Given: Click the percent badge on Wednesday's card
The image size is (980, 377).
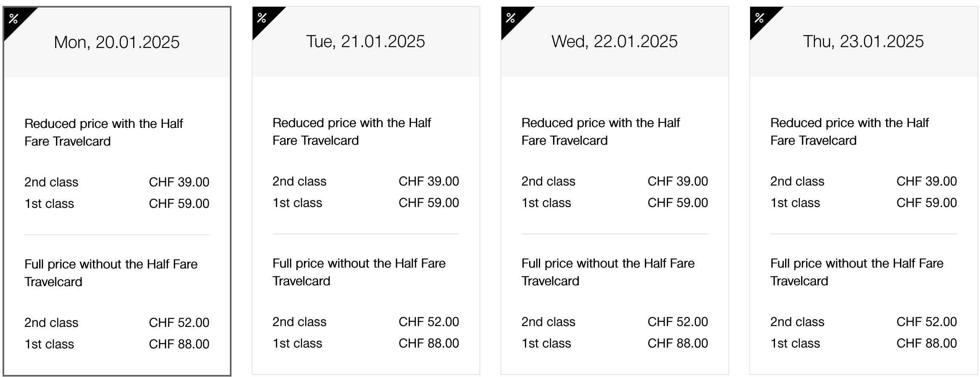Looking at the screenshot, I should [511, 18].
